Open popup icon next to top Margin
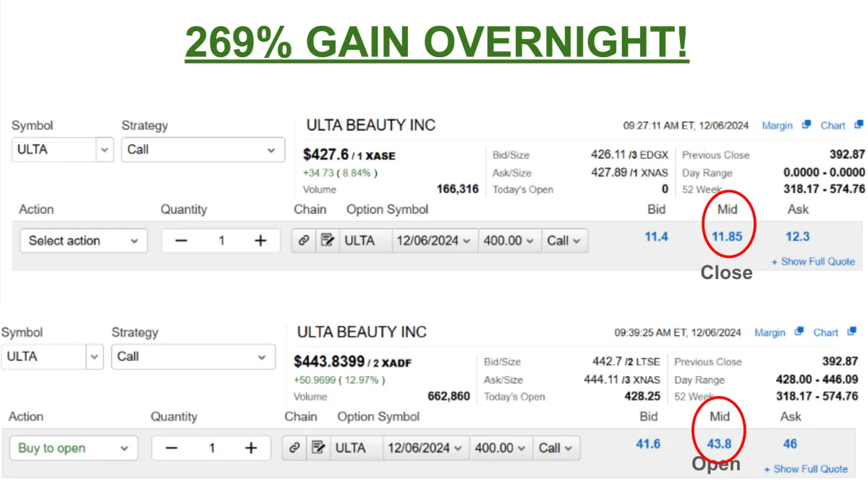The height and width of the screenshot is (480, 868). tap(807, 125)
